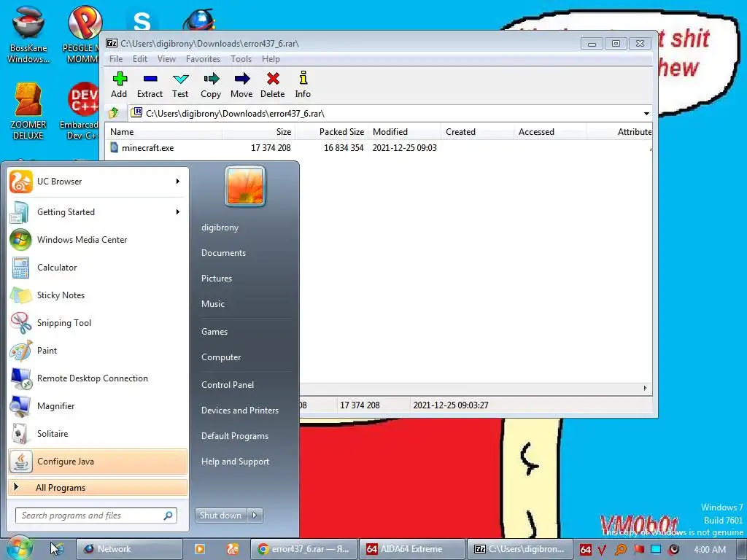Screen dimensions: 747x560
Task: Click the search magnifier icon in Start menu
Action: [x=169, y=516]
